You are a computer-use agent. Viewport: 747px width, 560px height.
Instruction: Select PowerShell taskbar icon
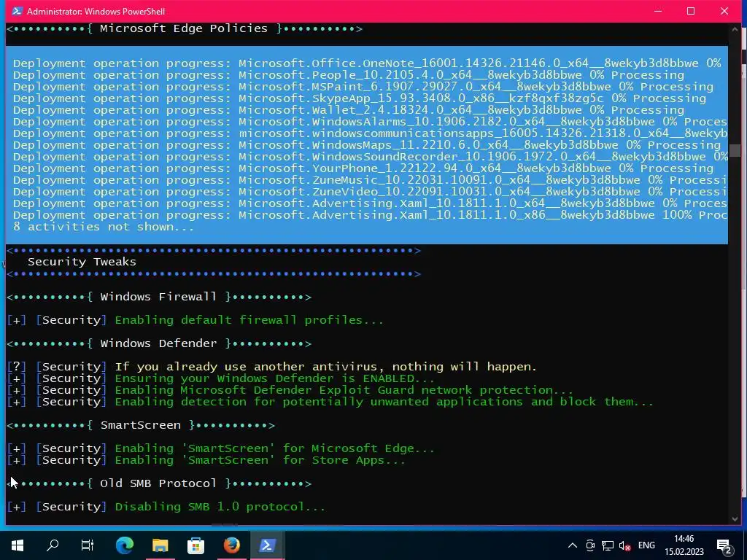[267, 545]
